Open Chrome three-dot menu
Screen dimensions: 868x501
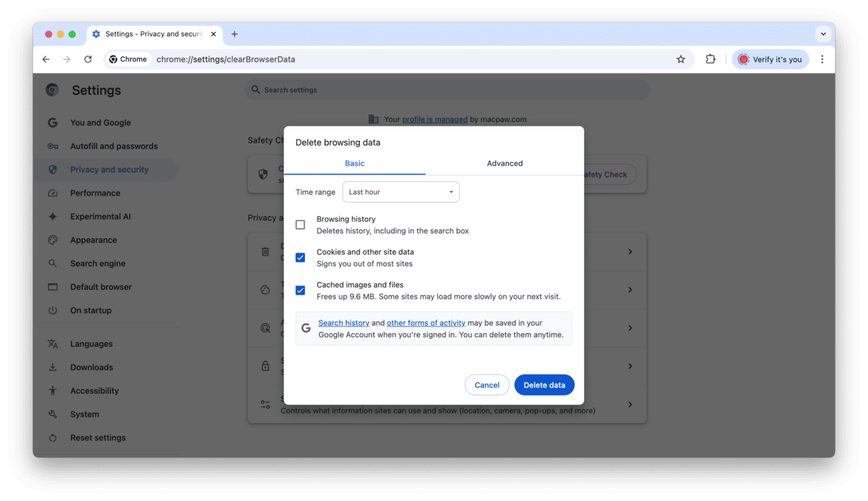click(822, 59)
